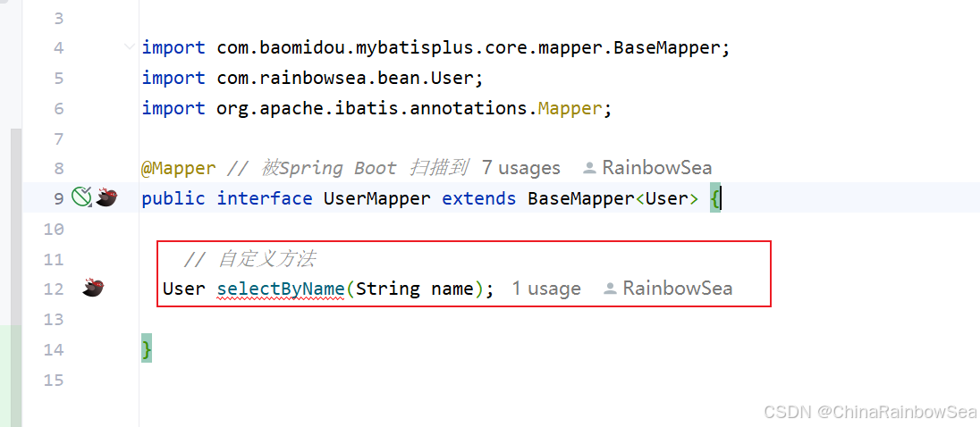
Task: Click the UserMapper interface name
Action: 376,198
